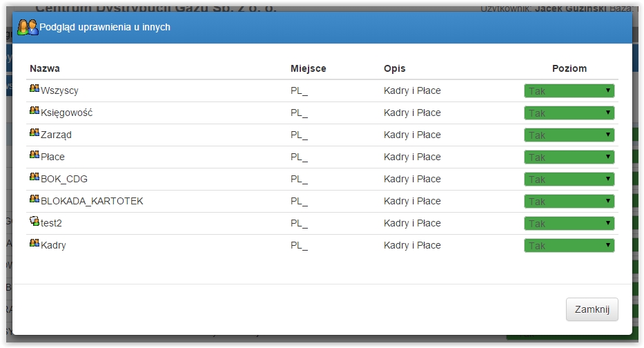Close dialog with the Zamknij button
The width and height of the screenshot is (644, 348).
(592, 309)
